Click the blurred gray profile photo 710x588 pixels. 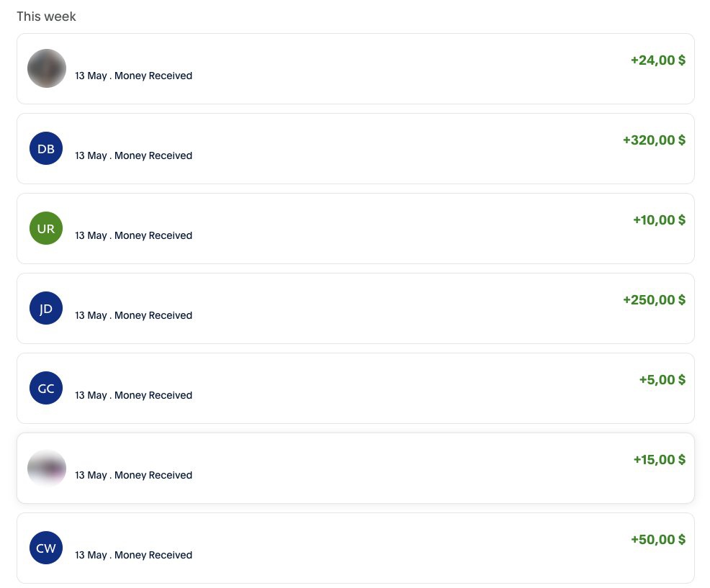click(x=47, y=68)
